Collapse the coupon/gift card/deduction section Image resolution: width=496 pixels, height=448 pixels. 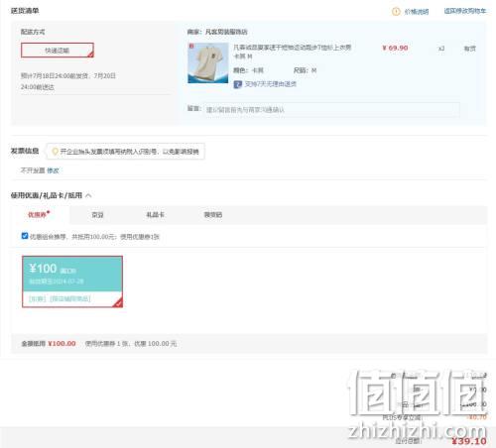tap(88, 195)
